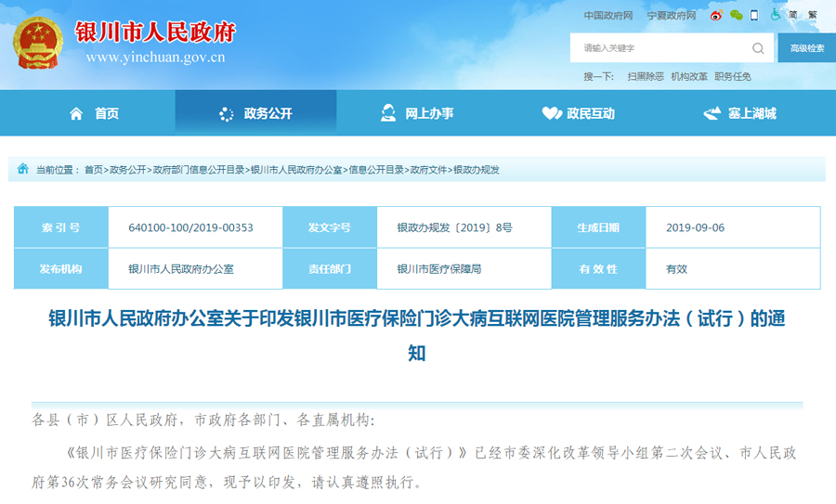This screenshot has width=836, height=504.
Task: Click the 扫黑除恶 hot search link
Action: tap(645, 76)
